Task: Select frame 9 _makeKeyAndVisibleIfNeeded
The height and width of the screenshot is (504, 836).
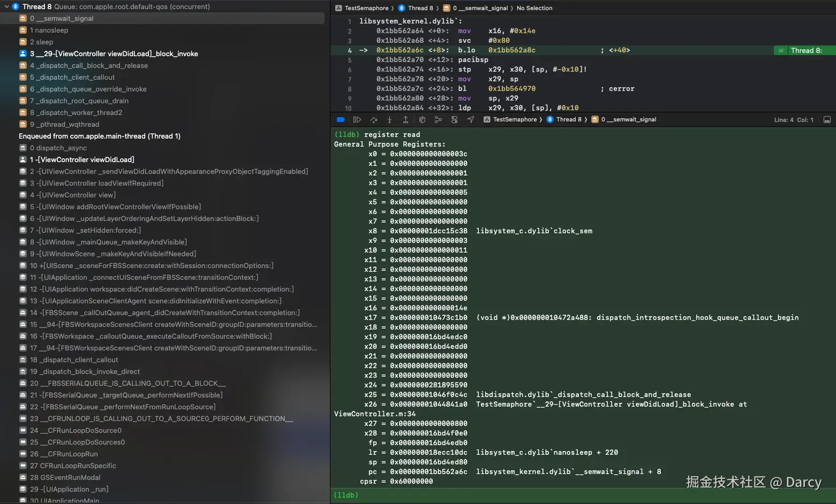Action: click(162, 254)
